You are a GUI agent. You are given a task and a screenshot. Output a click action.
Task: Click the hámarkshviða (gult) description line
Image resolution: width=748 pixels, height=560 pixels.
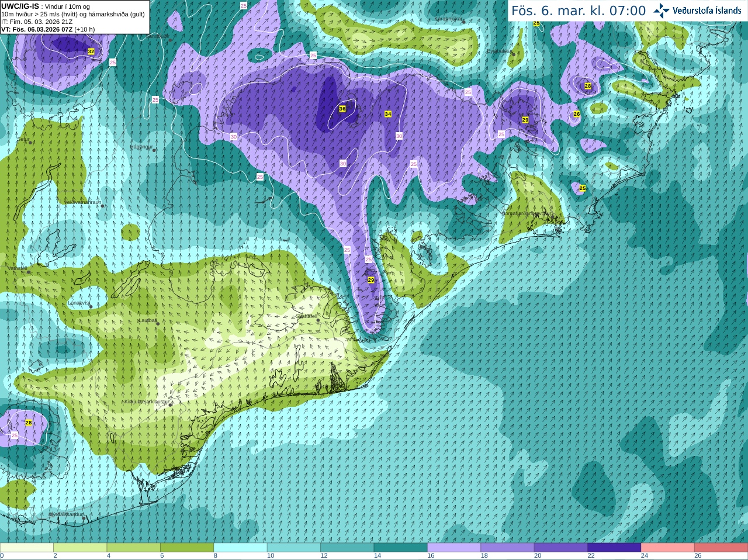[73, 14]
